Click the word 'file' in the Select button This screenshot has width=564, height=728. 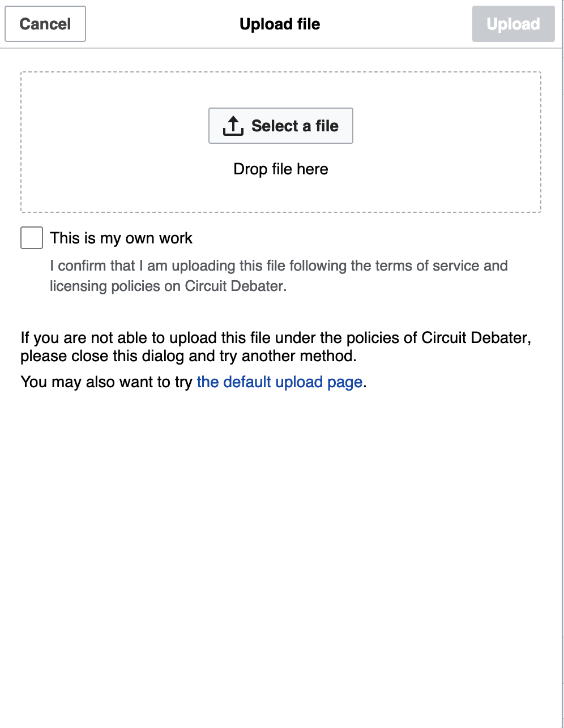point(327,126)
